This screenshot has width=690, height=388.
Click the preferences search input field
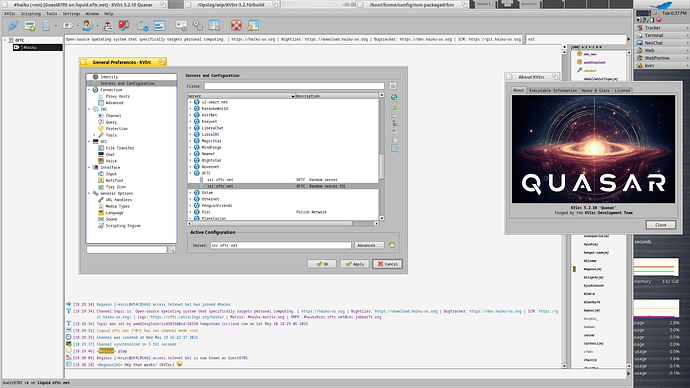pyautogui.click(x=127, y=249)
